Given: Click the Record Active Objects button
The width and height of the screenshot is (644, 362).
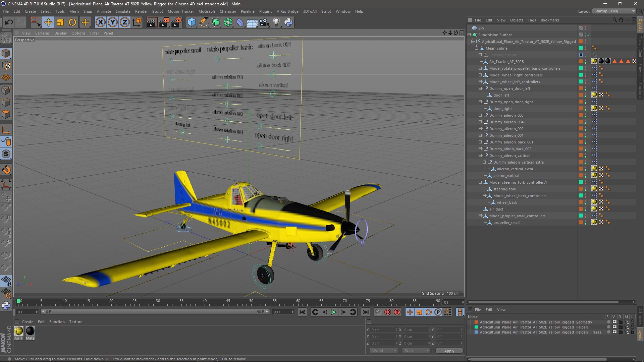Looking at the screenshot, I should 378,312.
